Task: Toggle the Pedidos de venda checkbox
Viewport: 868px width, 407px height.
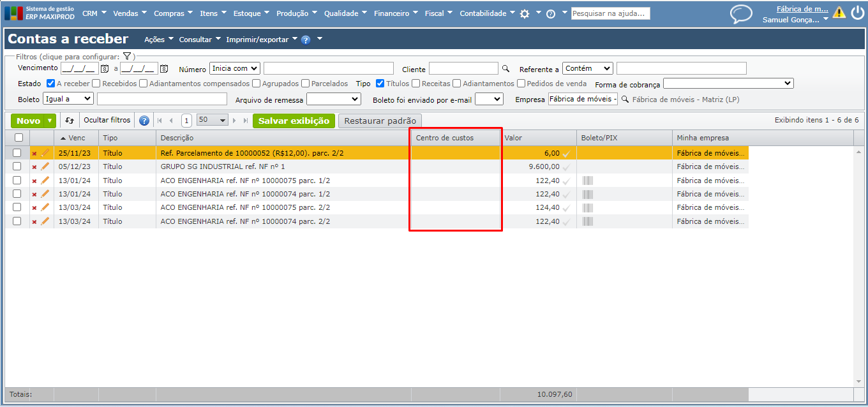Action: [521, 84]
